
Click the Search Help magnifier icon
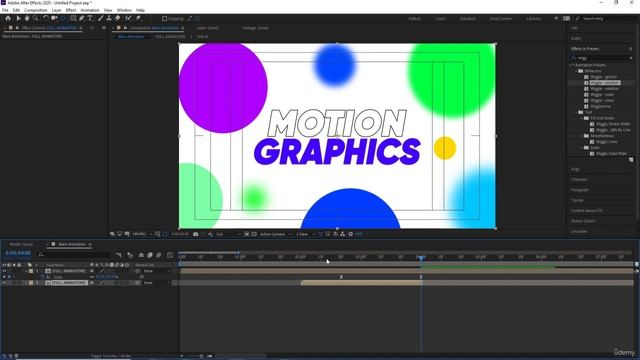[578, 19]
